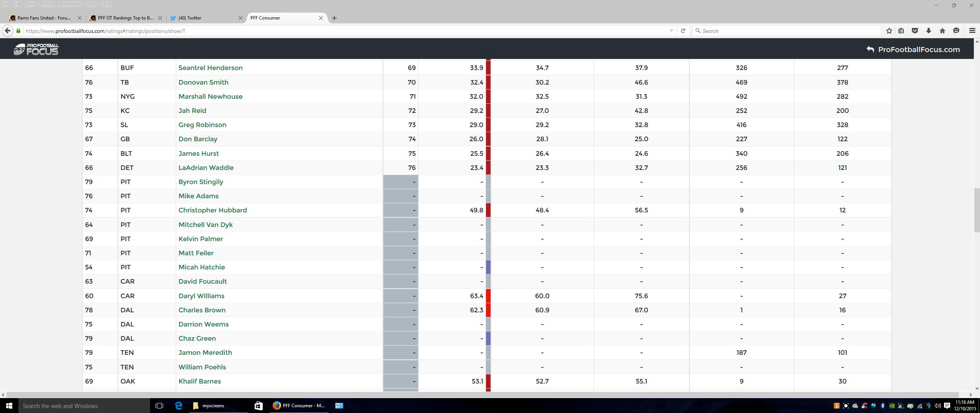This screenshot has width=980, height=413.
Task: Click the 63.4 grade for Daryl Williams
Action: click(x=476, y=296)
